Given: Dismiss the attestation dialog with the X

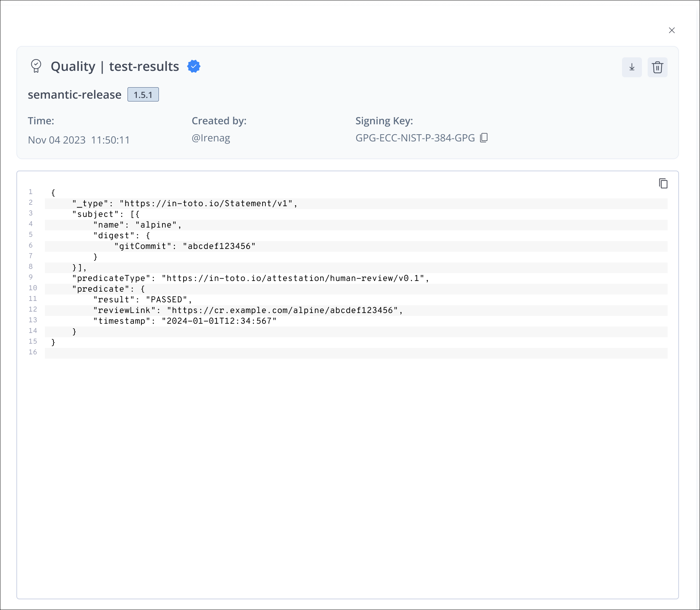Looking at the screenshot, I should point(672,30).
